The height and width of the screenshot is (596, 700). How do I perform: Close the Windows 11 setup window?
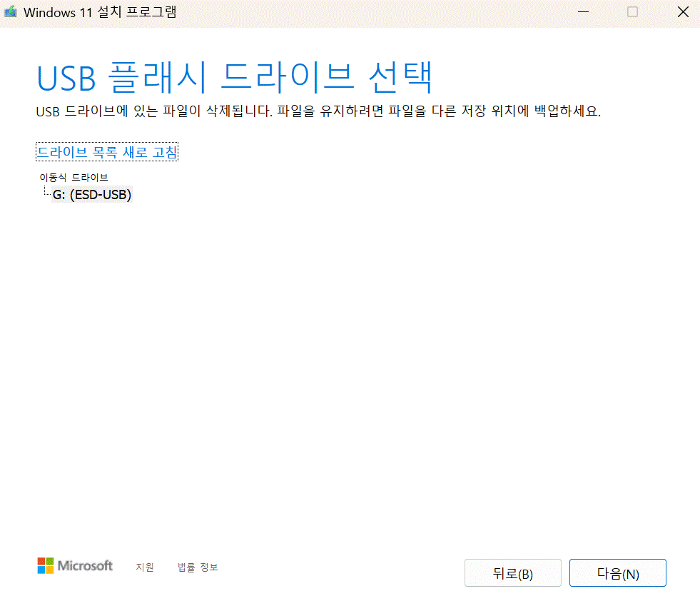[683, 12]
